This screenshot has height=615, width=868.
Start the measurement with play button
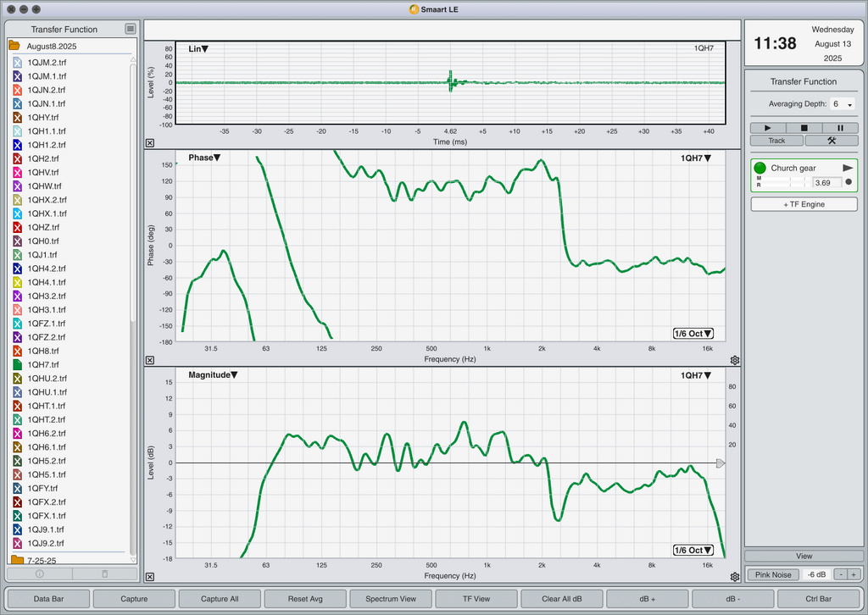[x=767, y=128]
